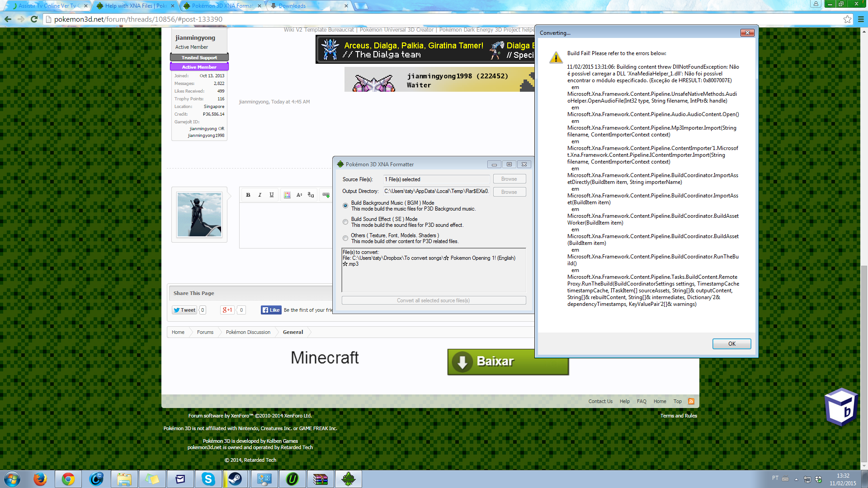Bookmark this page with the star
The width and height of the screenshot is (868, 488).
coord(847,19)
